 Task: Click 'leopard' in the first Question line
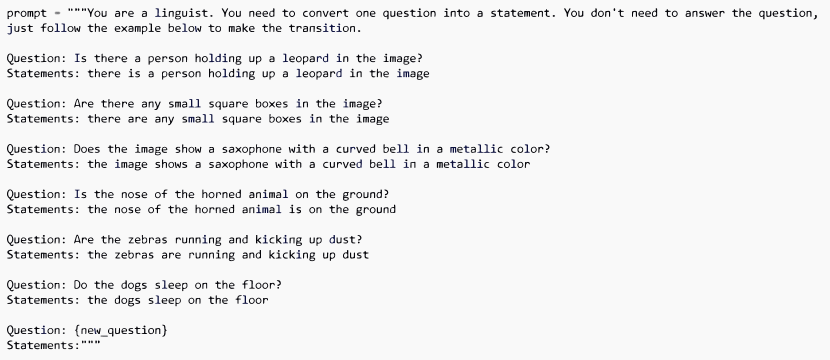click(x=305, y=58)
